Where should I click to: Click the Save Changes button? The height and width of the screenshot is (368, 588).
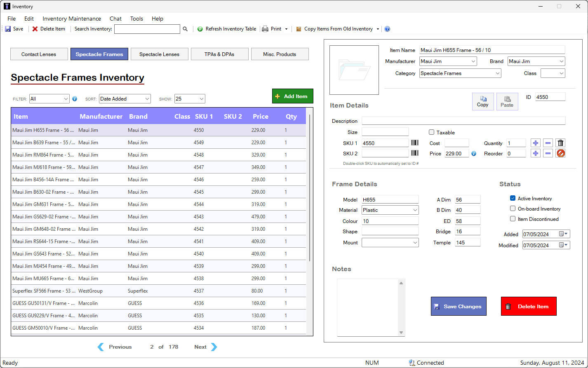coord(459,306)
